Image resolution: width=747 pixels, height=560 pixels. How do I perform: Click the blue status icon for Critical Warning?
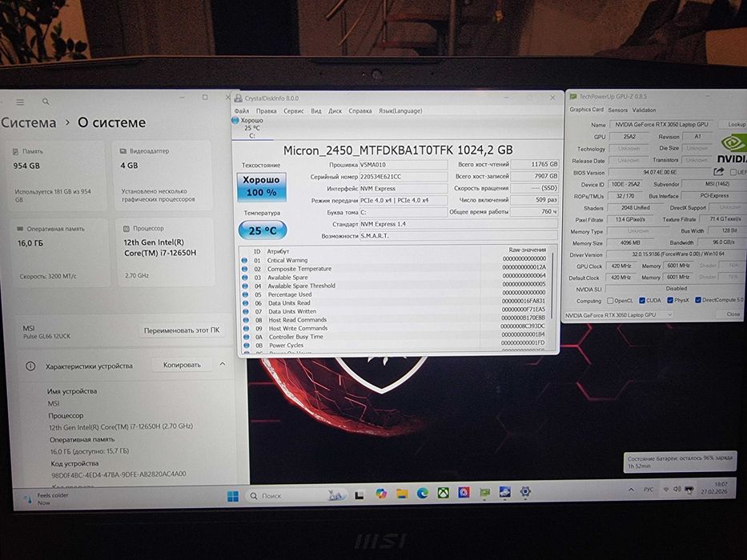point(245,261)
